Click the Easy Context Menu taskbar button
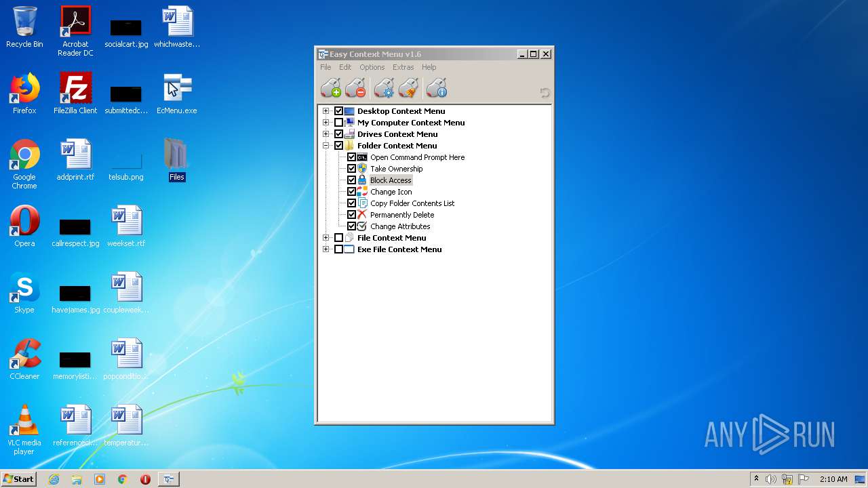The height and width of the screenshot is (488, 868). [168, 479]
